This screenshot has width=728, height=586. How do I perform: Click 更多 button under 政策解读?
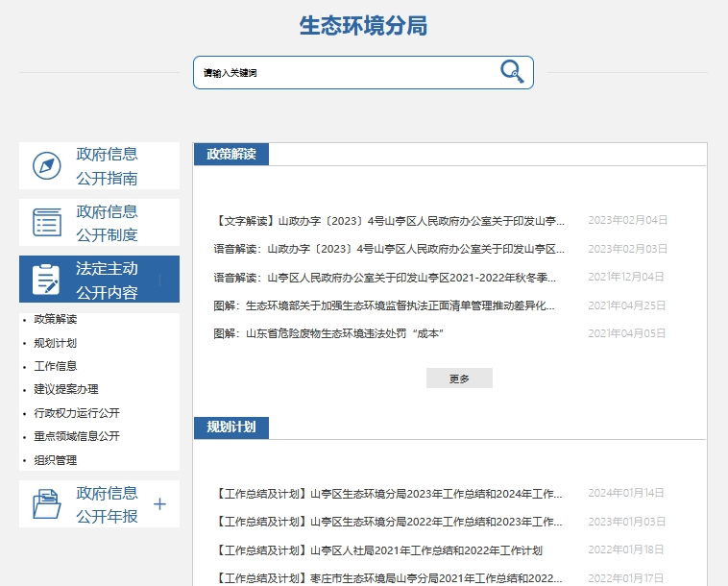click(x=459, y=378)
